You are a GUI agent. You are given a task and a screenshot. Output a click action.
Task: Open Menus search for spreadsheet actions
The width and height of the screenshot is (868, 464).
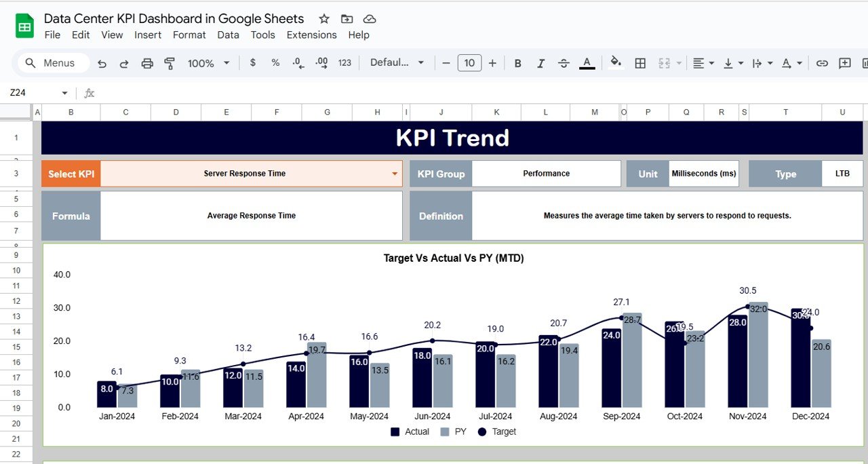coord(52,62)
